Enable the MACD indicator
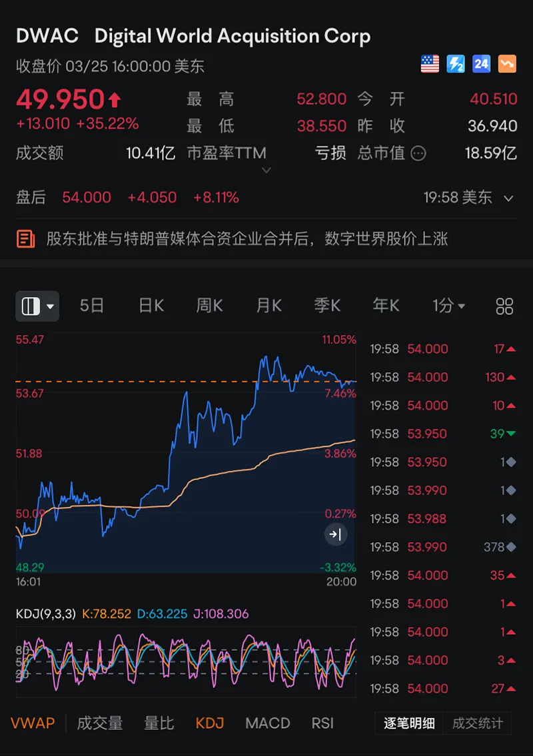 click(267, 723)
